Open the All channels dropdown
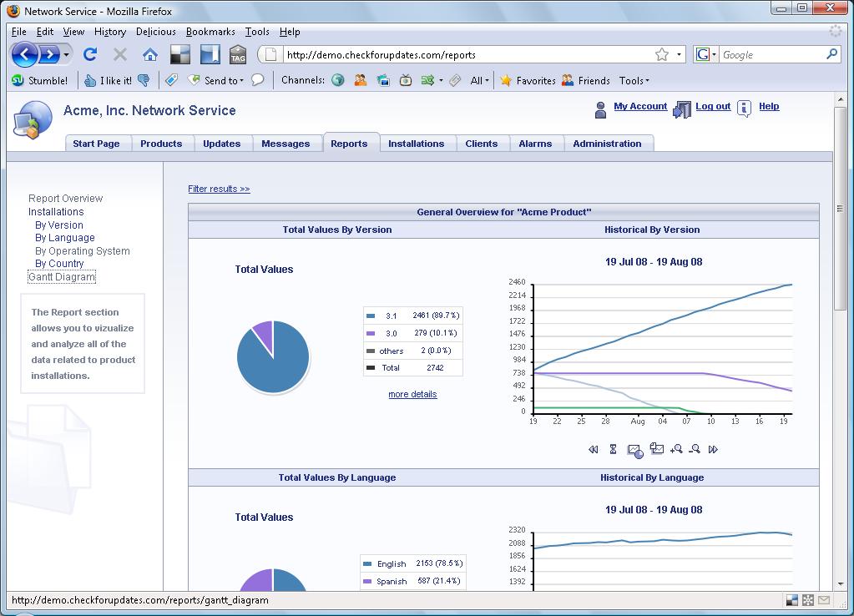This screenshot has width=854, height=616. tap(479, 80)
